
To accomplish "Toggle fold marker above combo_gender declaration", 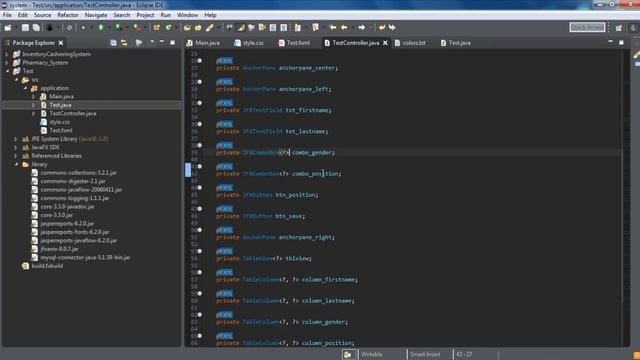I will (x=200, y=145).
